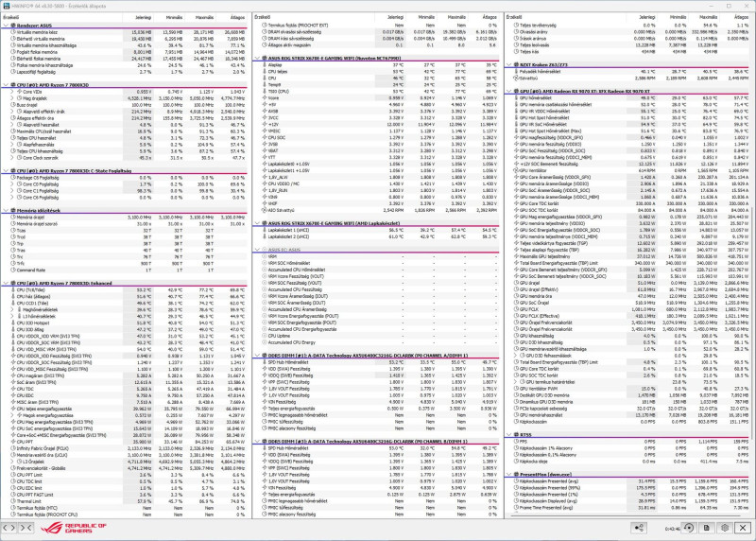Viewport: 756px width, 541px height.
Task: Click thermometer icon beside CPU (Tctl/Tdie)
Action: [13, 290]
